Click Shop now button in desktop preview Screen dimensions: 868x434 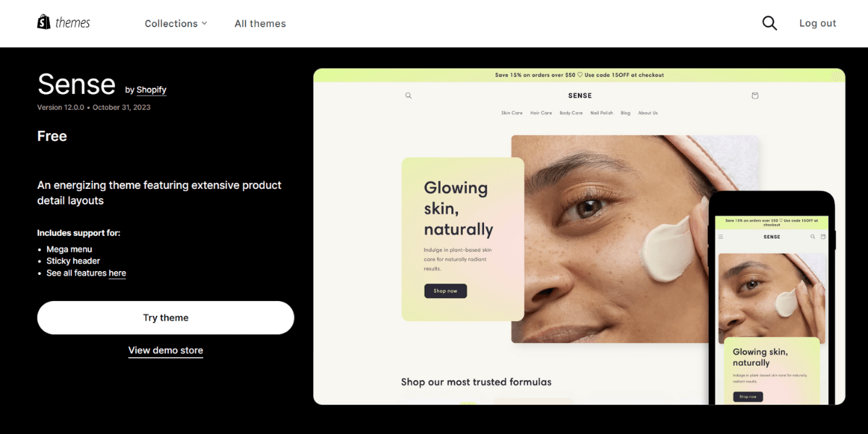point(446,291)
